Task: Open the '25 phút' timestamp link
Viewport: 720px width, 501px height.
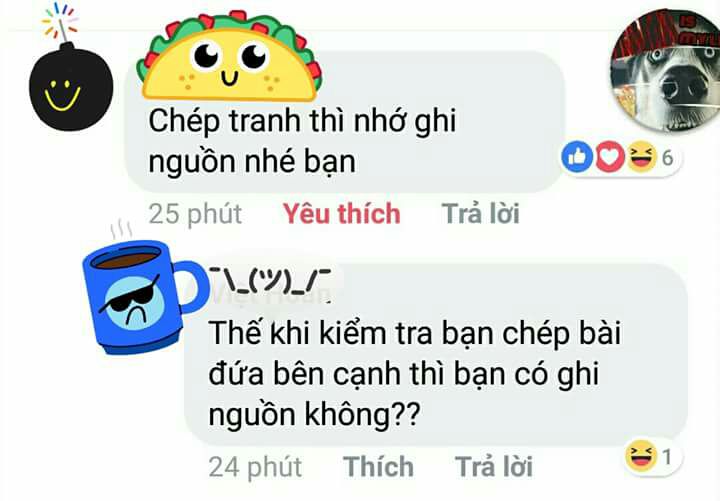Action: pos(196,214)
